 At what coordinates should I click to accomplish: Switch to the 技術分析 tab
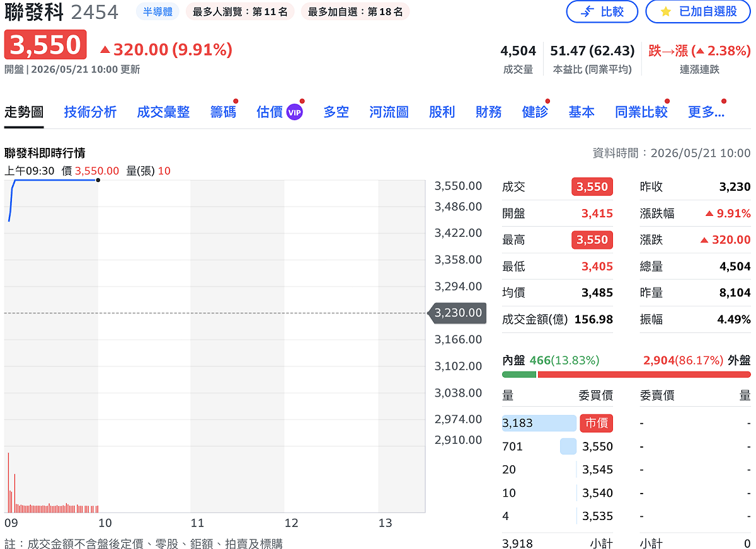pos(90,112)
